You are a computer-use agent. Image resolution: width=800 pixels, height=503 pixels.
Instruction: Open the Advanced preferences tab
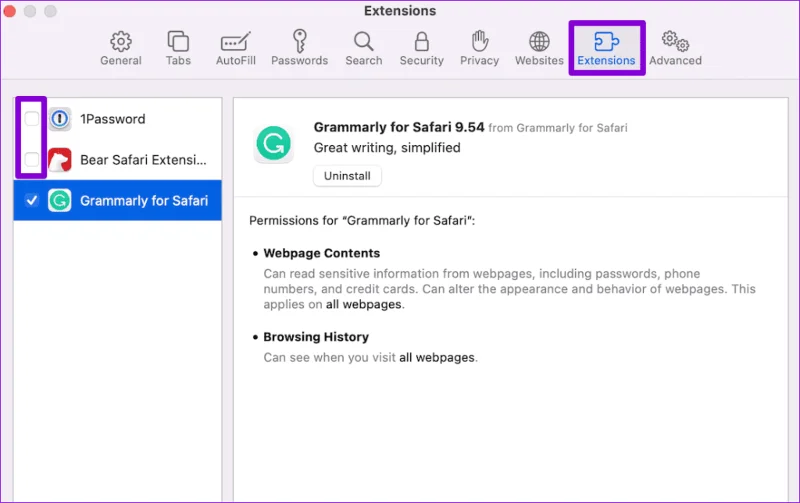coord(675,48)
